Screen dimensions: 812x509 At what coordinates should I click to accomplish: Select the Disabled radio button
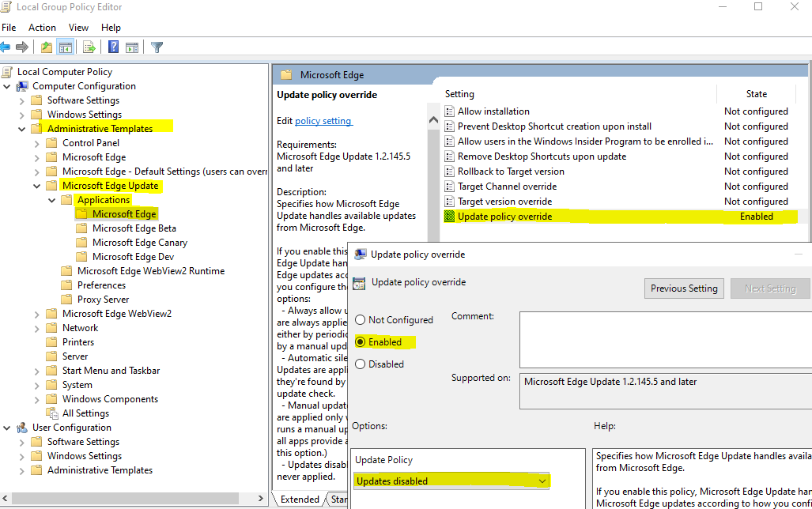360,364
